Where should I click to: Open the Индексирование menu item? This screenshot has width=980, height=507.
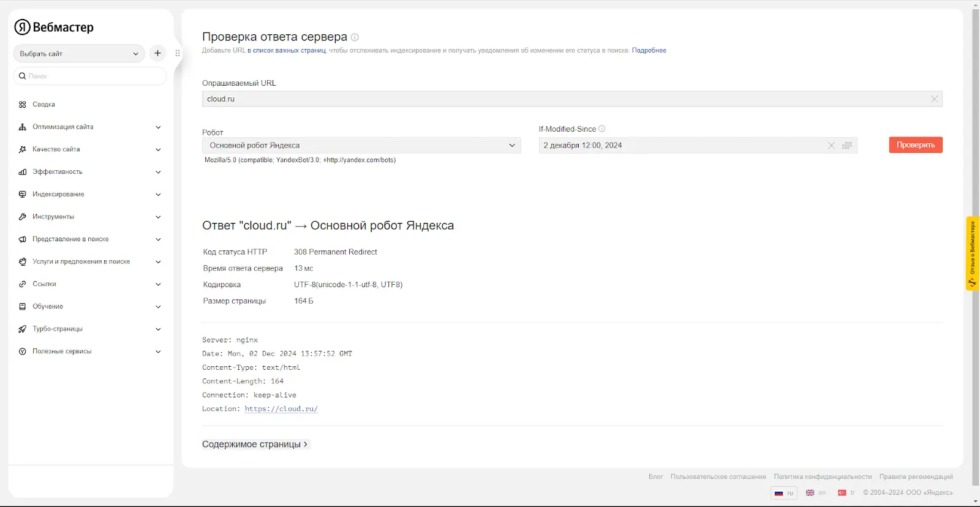pyautogui.click(x=58, y=194)
